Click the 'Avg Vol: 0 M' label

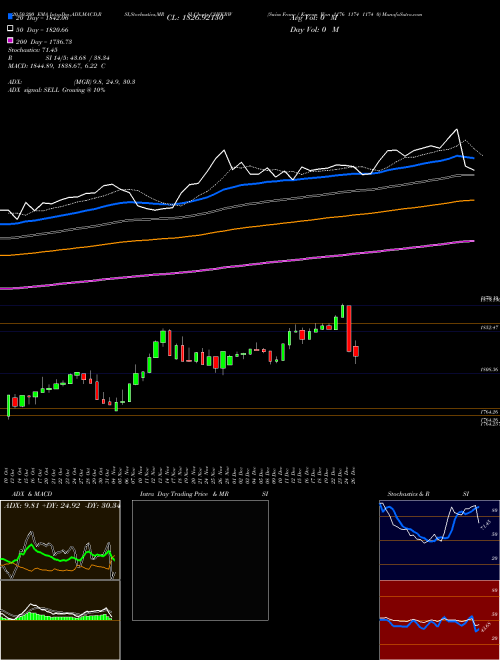[313, 18]
